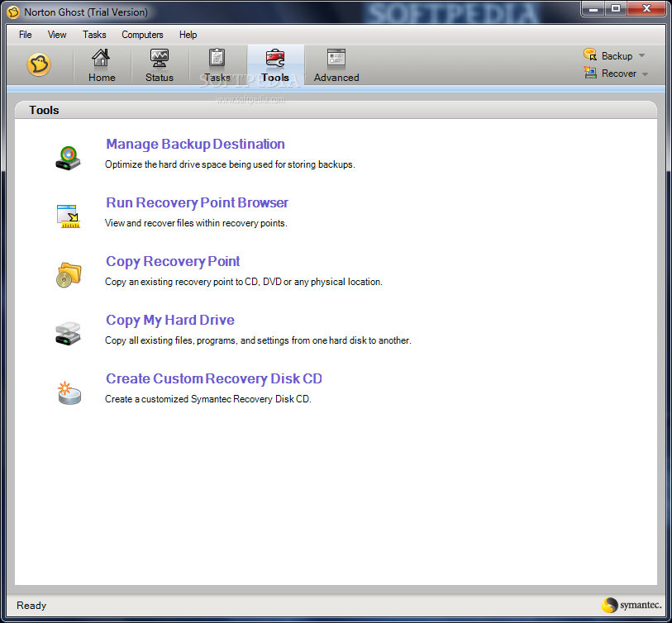Image resolution: width=672 pixels, height=623 pixels.
Task: Open the Tasks clipboard icon
Action: click(217, 58)
